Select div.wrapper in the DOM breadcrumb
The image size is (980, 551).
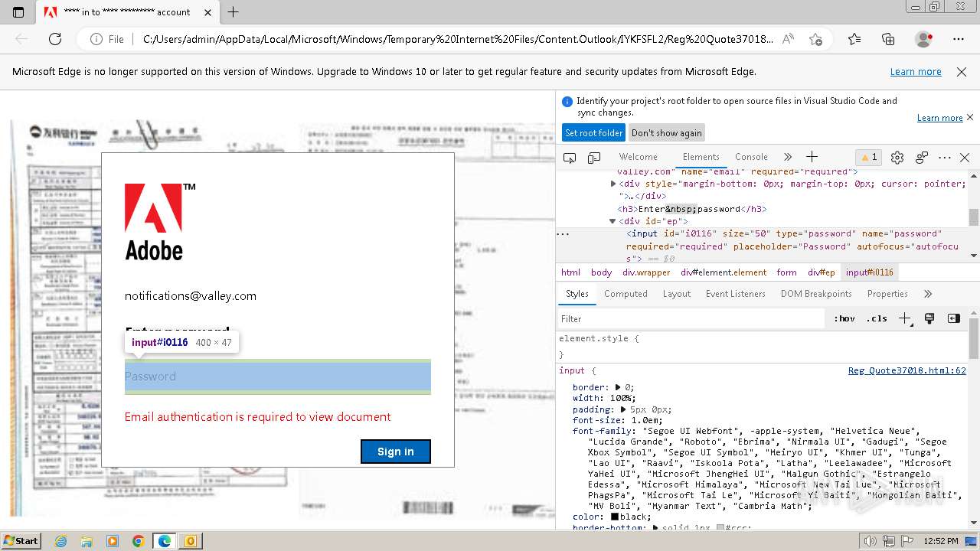(646, 272)
